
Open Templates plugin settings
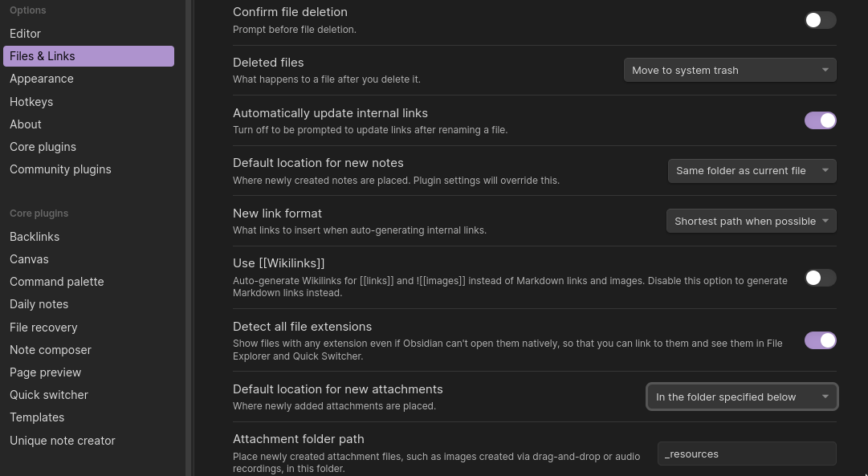tap(37, 417)
